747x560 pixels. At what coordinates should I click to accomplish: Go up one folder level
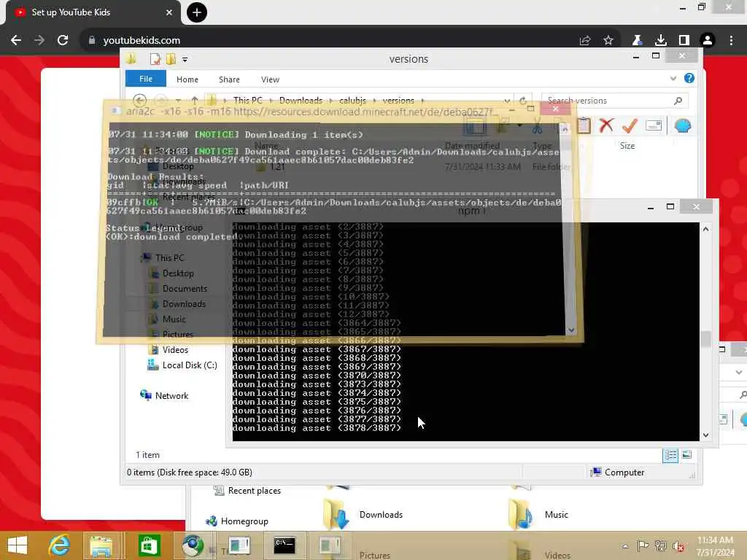(x=194, y=101)
